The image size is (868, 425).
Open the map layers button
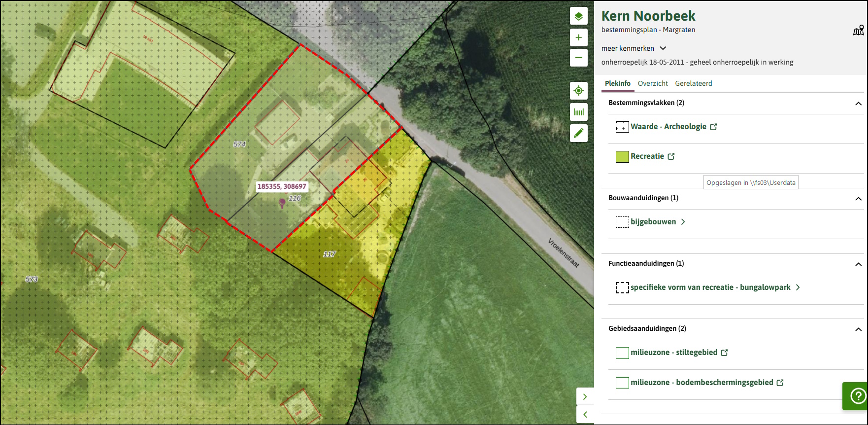pos(579,16)
